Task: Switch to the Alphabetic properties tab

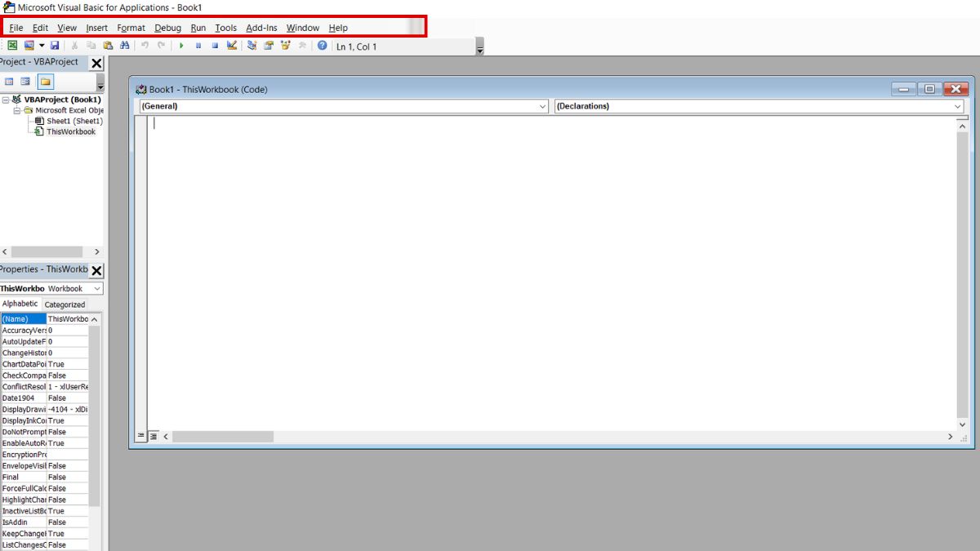Action: (20, 304)
